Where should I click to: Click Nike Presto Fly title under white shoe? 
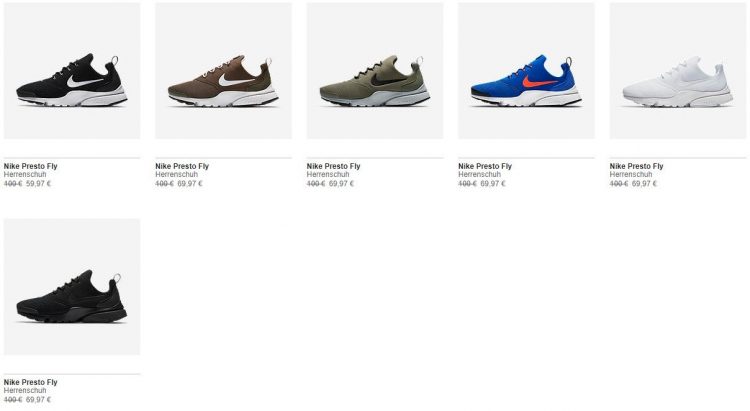pyautogui.click(x=636, y=166)
